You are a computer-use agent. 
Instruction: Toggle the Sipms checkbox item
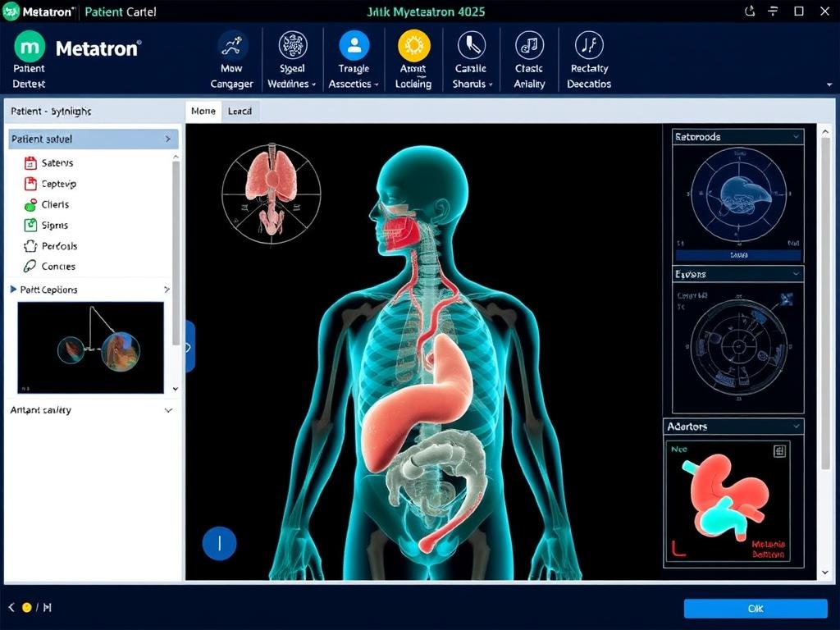[x=30, y=226]
